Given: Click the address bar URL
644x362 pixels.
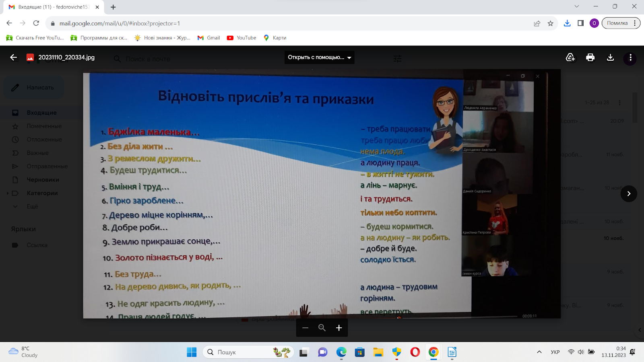Looking at the screenshot, I should point(120,23).
